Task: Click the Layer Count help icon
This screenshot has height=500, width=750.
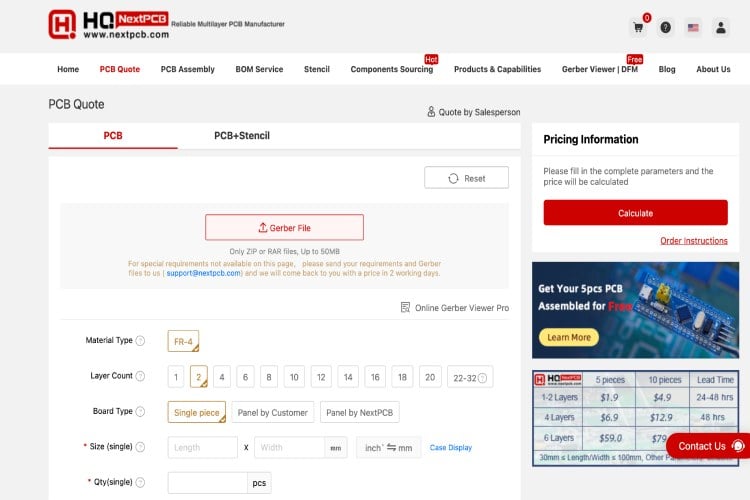Action: (140, 377)
